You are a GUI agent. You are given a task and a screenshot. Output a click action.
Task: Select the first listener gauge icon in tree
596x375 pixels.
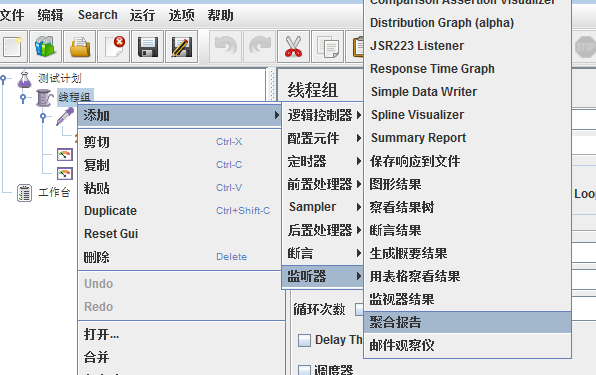65,155
